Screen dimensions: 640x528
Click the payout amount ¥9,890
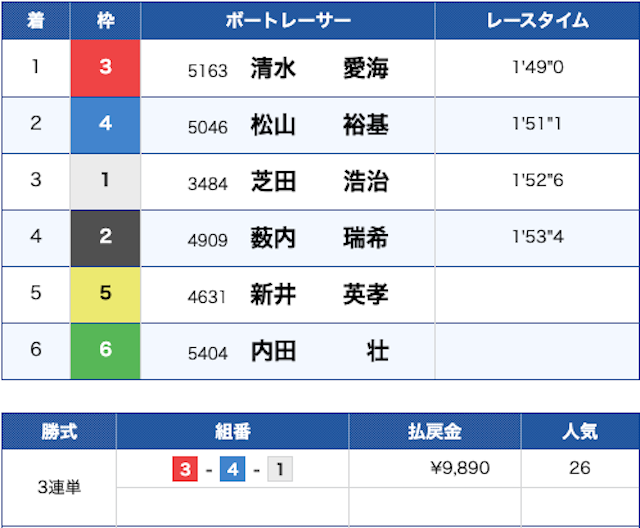pyautogui.click(x=457, y=468)
